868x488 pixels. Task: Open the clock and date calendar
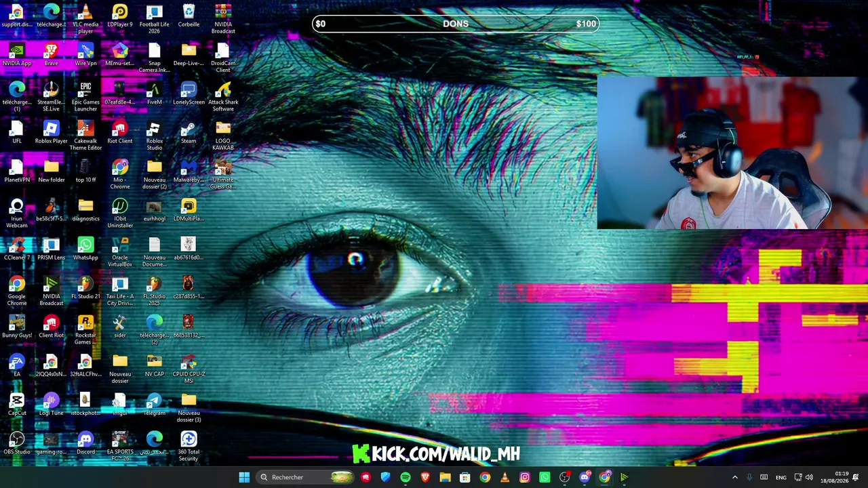834,477
